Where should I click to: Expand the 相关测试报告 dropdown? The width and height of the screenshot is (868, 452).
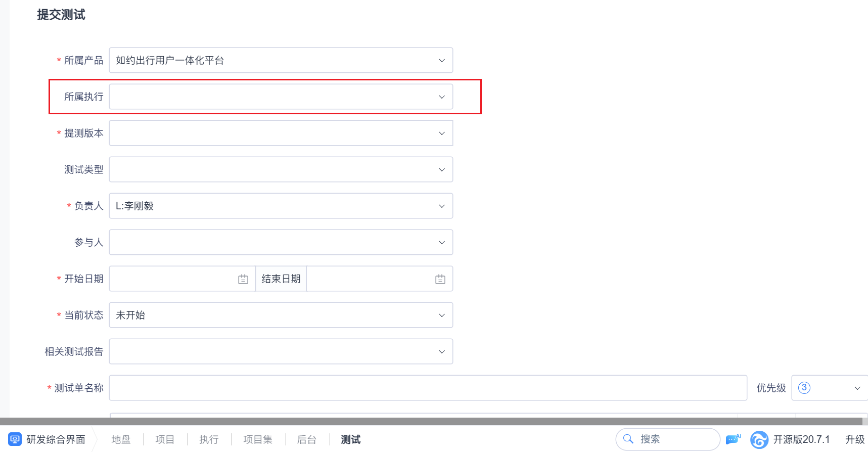coord(281,351)
